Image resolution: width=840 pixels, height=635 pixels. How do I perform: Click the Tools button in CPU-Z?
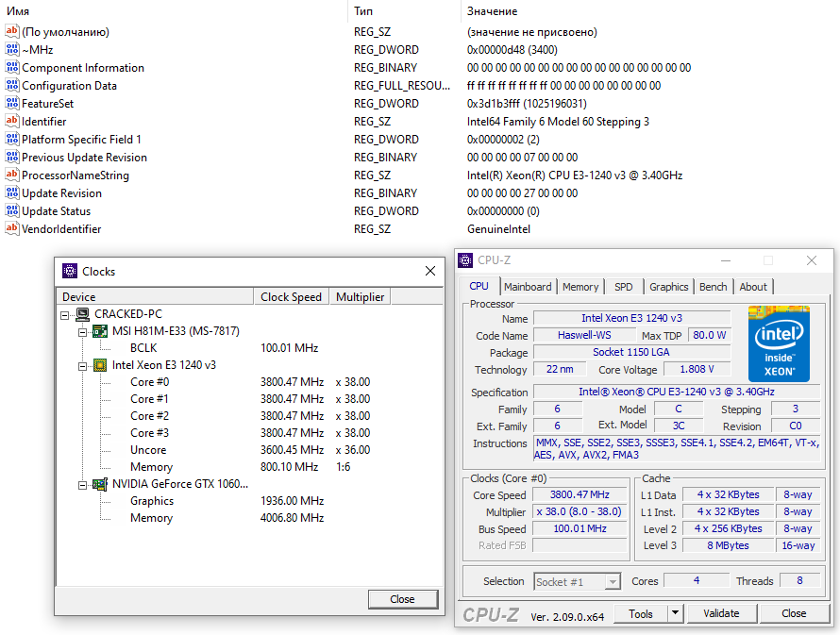click(x=641, y=613)
